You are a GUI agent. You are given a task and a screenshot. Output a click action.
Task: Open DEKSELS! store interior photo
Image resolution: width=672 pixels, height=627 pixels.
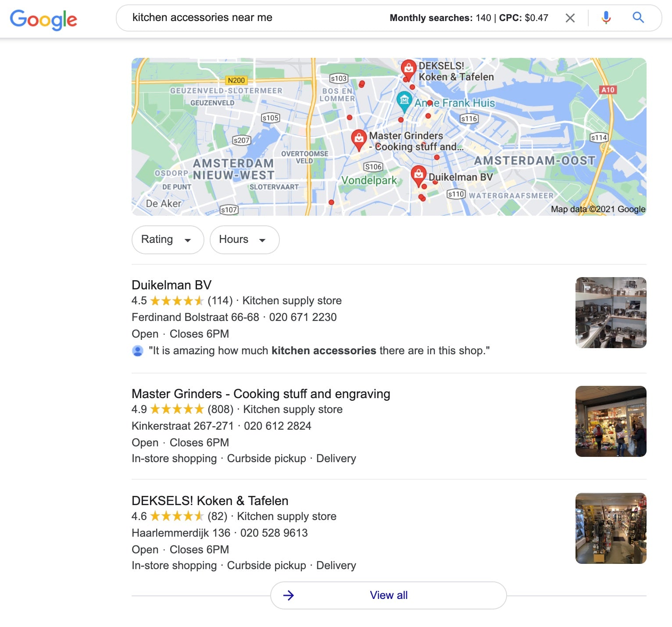click(611, 528)
